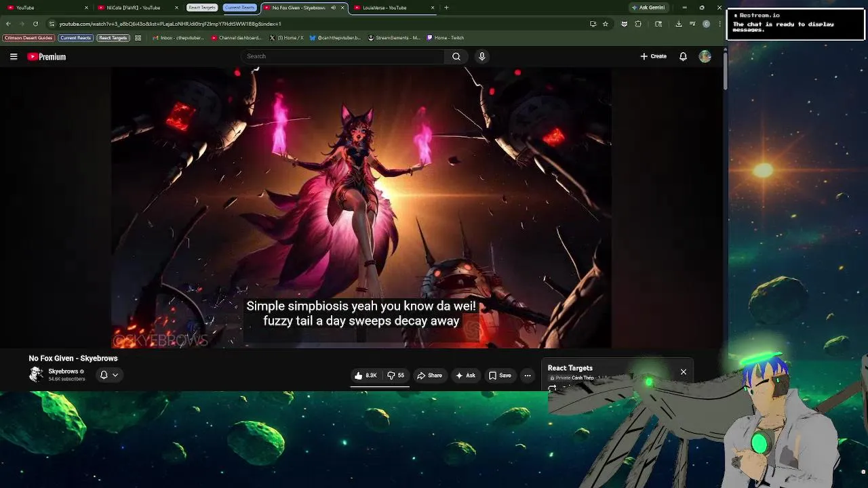Open Skyebrows channel avatar
The height and width of the screenshot is (488, 868).
pos(36,374)
